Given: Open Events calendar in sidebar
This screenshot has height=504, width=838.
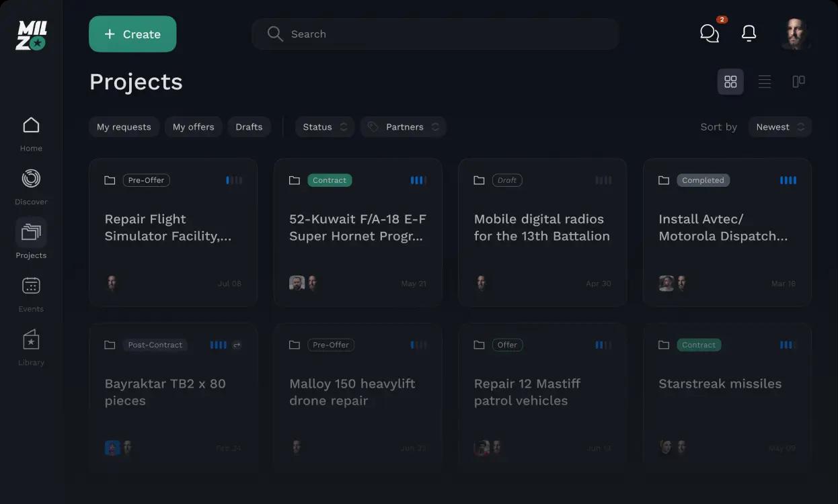Looking at the screenshot, I should pyautogui.click(x=31, y=294).
